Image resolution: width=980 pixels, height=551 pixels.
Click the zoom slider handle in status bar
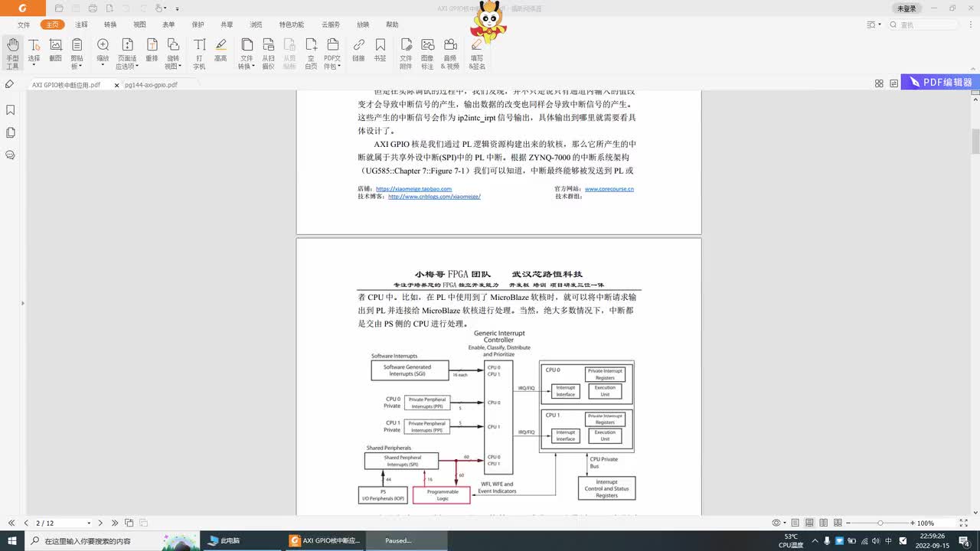pyautogui.click(x=880, y=523)
